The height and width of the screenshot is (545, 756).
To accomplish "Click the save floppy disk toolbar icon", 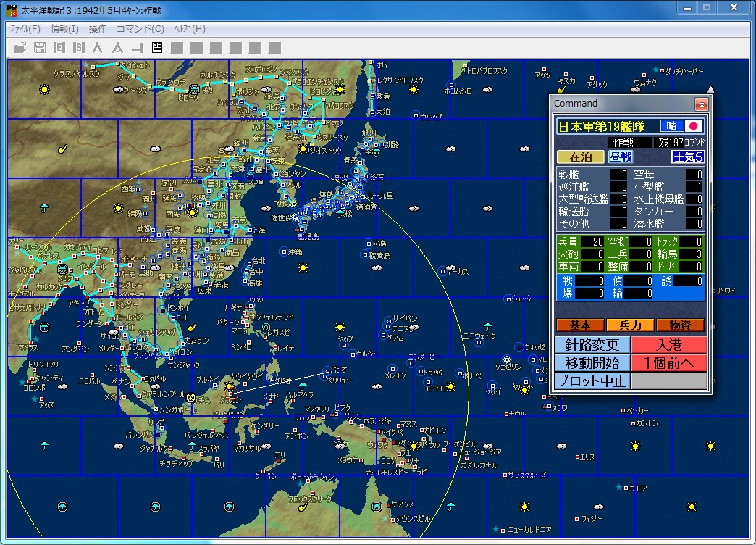I will [x=40, y=47].
